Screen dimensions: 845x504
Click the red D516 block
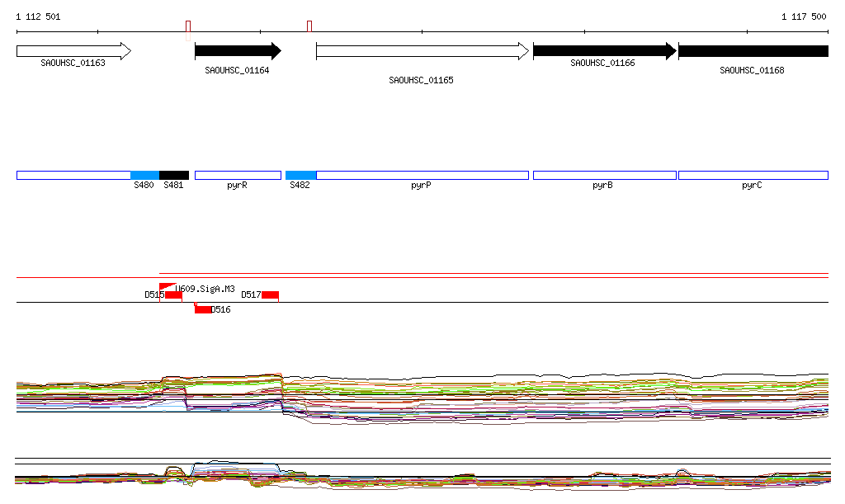[203, 309]
